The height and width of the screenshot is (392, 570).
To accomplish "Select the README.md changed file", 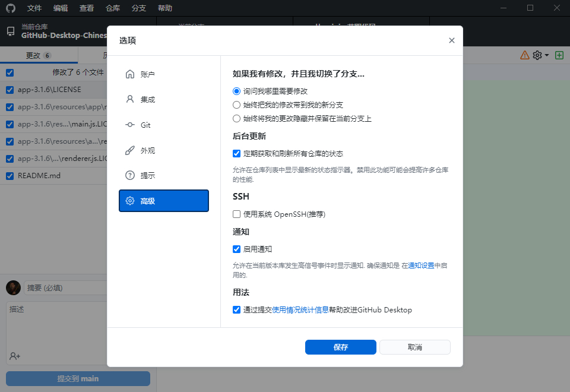I will coord(54,176).
